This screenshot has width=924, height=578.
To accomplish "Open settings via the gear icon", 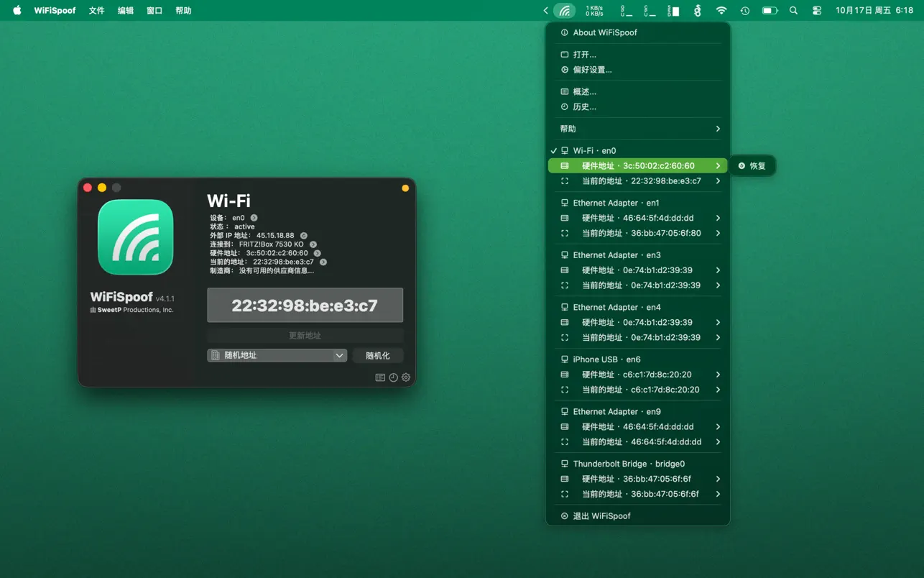I will coord(405,377).
